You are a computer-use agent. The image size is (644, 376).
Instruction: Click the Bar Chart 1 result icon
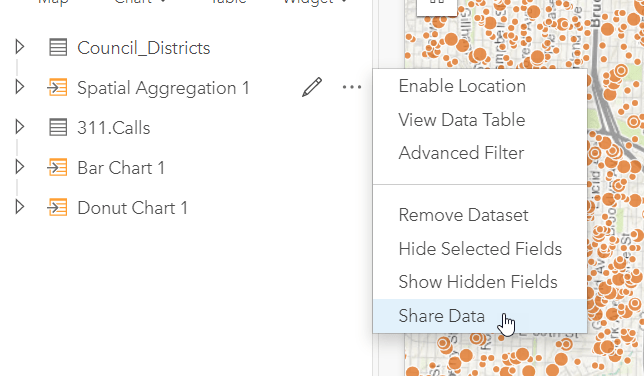click(57, 167)
